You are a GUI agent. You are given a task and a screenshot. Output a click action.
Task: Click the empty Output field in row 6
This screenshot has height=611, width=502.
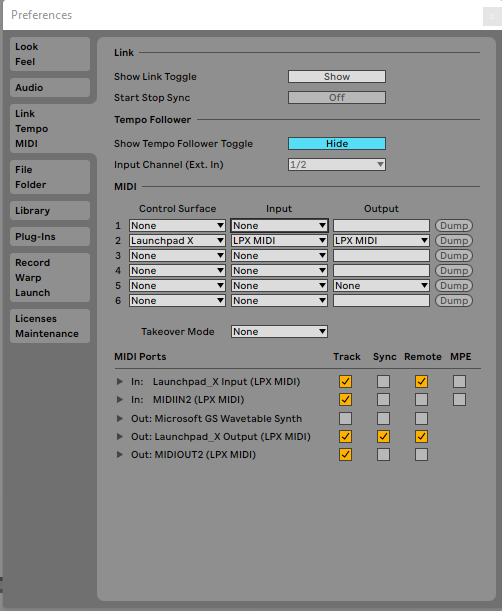381,300
